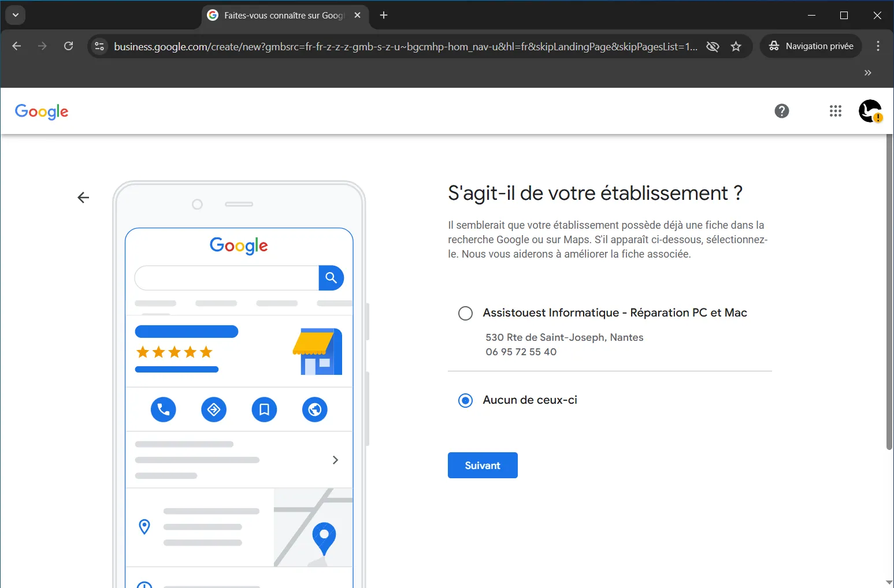Screen dimensions: 894x588
Task: Select Assistouest Informatique radio option
Action: tap(465, 313)
